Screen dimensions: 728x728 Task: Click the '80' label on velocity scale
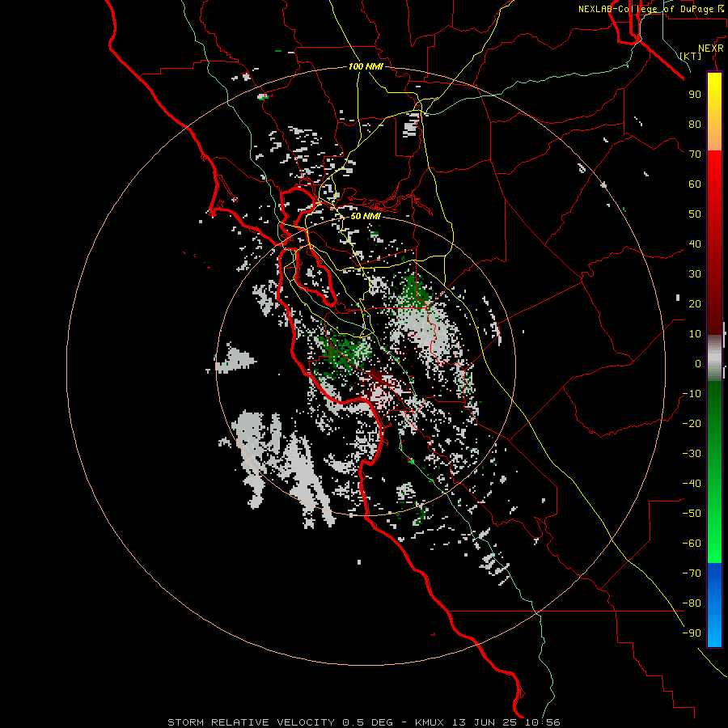coord(695,124)
